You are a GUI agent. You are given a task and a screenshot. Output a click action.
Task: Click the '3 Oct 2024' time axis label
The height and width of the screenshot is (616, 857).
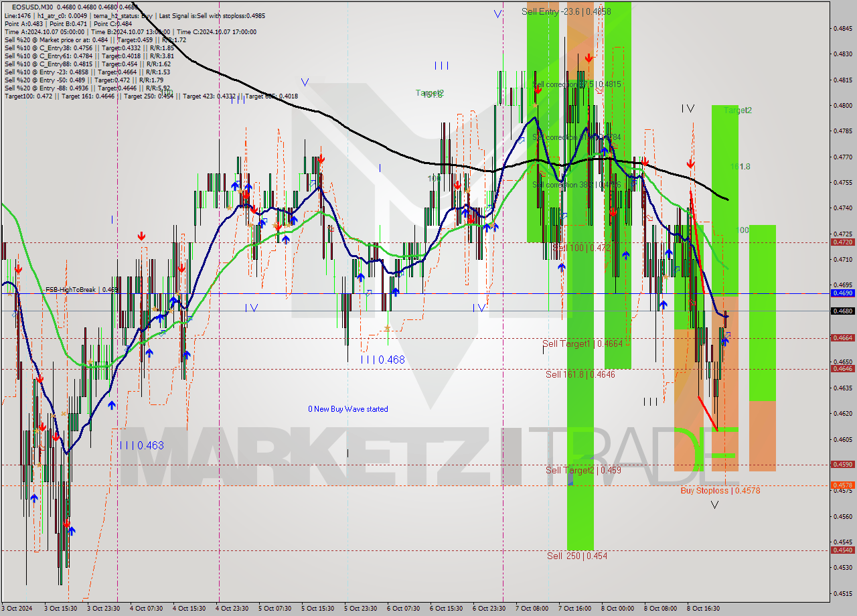tap(16, 609)
